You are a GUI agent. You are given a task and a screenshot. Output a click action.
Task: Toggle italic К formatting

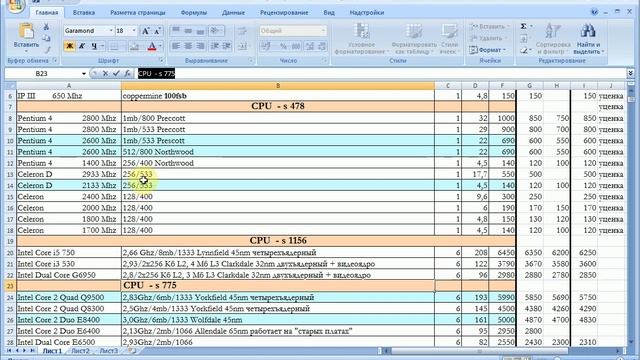pos(82,46)
